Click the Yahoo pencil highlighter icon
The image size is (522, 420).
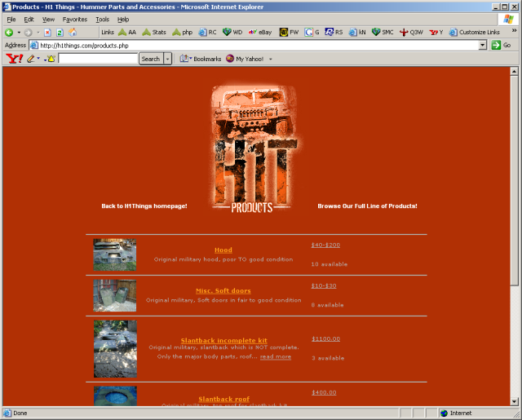[x=31, y=59]
